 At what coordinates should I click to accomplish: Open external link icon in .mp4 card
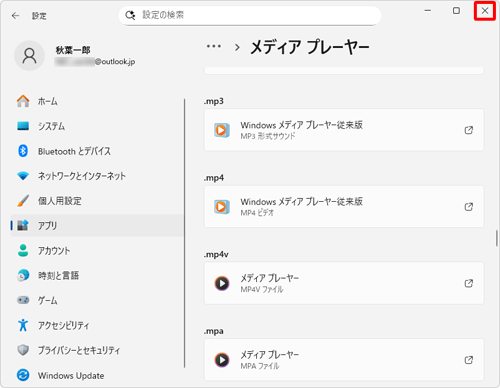tap(469, 207)
